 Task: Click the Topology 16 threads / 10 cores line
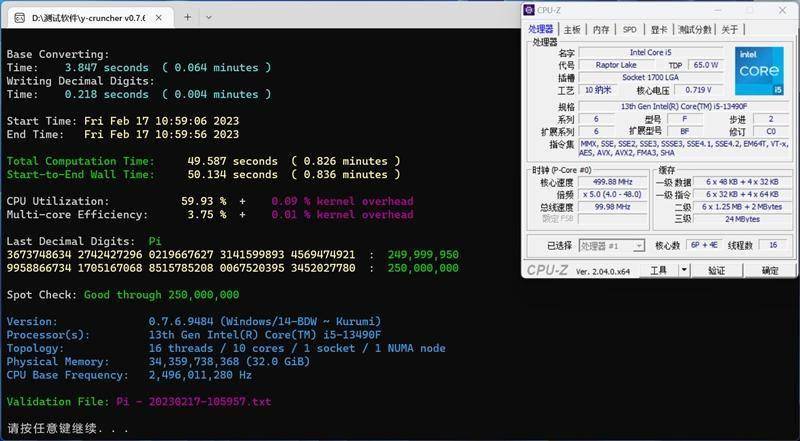(226, 348)
